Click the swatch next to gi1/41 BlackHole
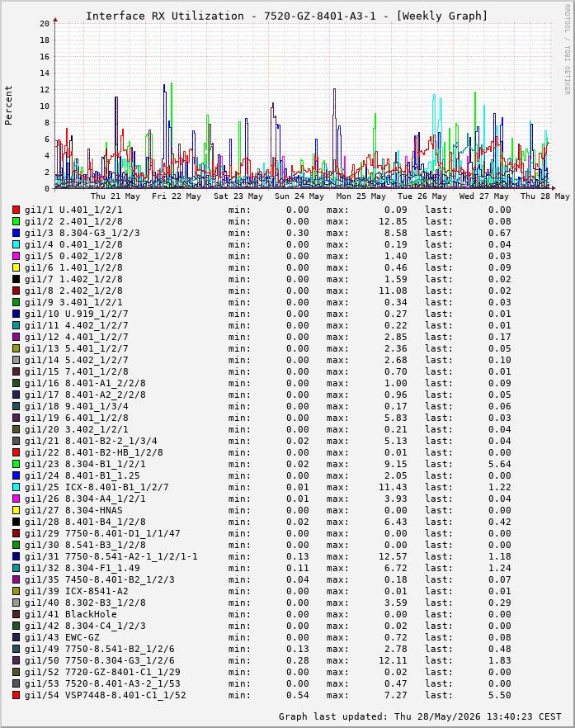575x728 pixels. pyautogui.click(x=16, y=614)
